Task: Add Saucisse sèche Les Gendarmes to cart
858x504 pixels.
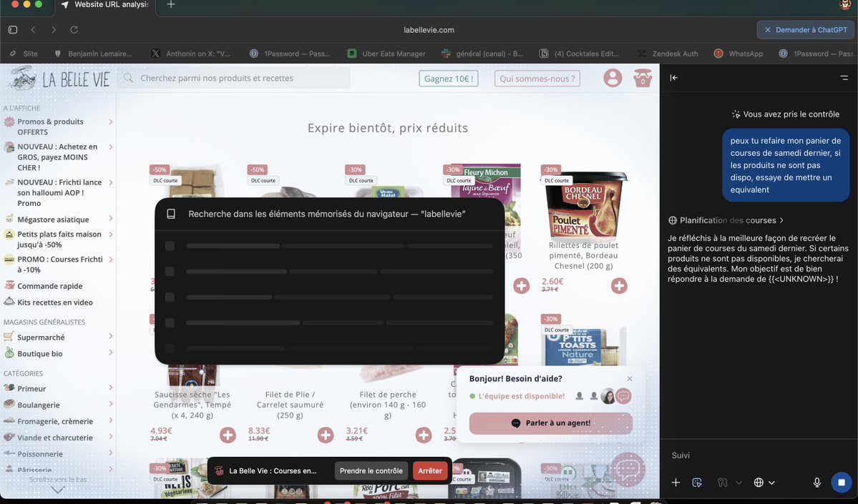Action: click(228, 435)
